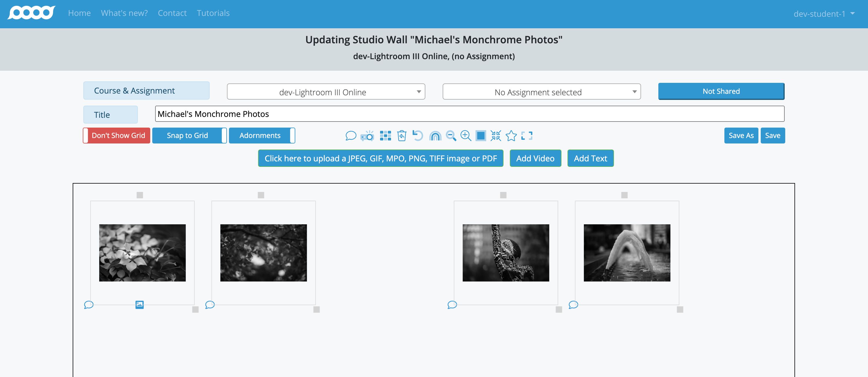Click the Save button
The width and height of the screenshot is (868, 377).
pos(772,136)
